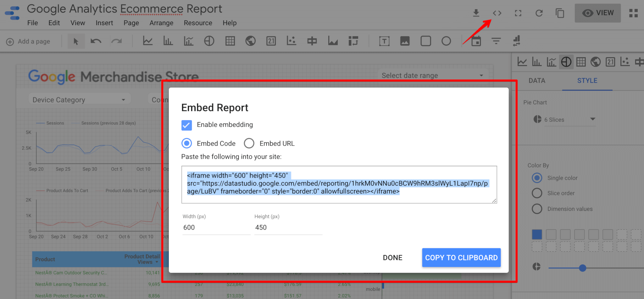Click the make a copy icon
This screenshot has width=644, height=299.
(560, 13)
